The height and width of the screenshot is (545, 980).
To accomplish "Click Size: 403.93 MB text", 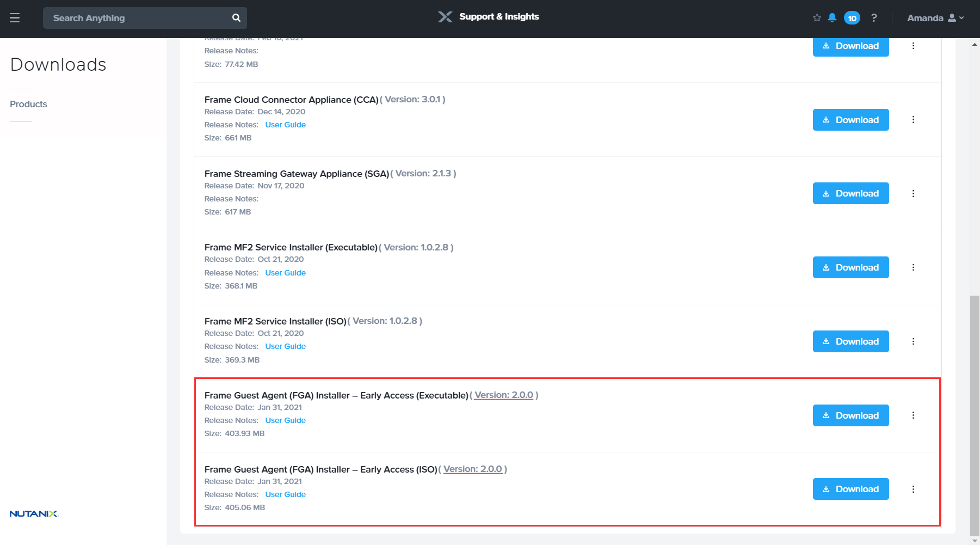I will pos(235,433).
